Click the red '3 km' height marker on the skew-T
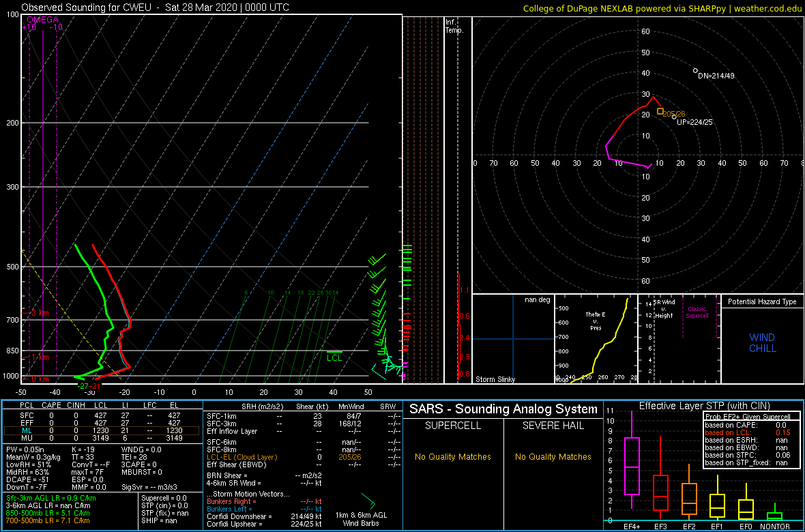The height and width of the screenshot is (532, 805). [42, 313]
